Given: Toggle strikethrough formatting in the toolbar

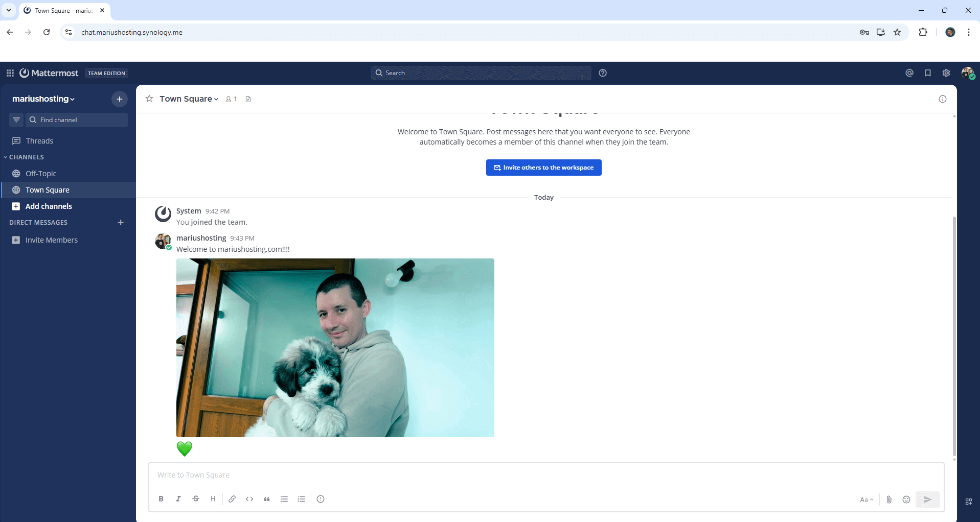Looking at the screenshot, I should [x=196, y=499].
